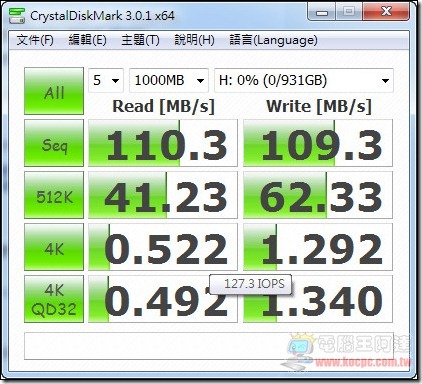Open the 語言(Language) menu
This screenshot has height=384, width=422.
point(273,40)
